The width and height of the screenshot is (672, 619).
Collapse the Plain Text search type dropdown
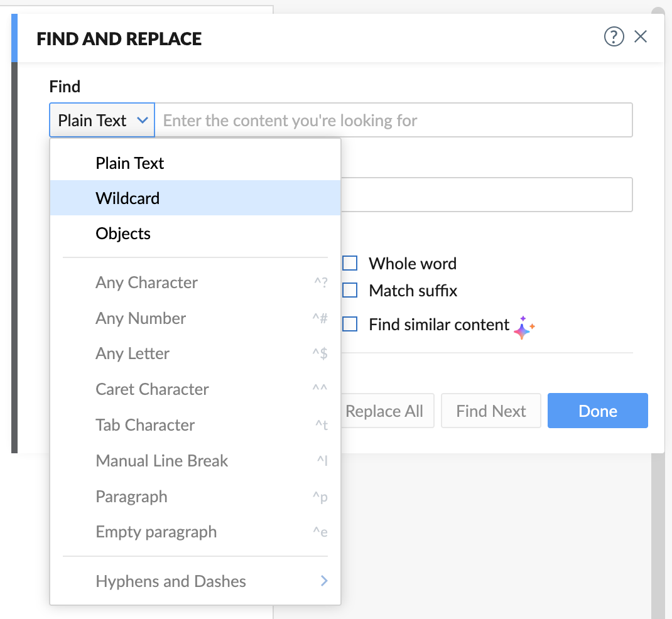(x=102, y=120)
